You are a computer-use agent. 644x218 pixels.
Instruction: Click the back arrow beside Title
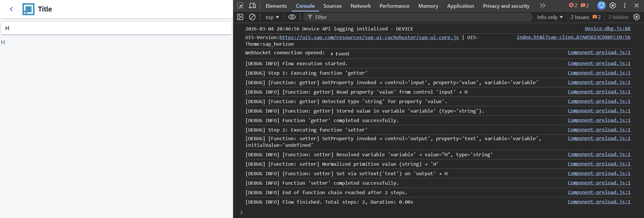pyautogui.click(x=12, y=9)
